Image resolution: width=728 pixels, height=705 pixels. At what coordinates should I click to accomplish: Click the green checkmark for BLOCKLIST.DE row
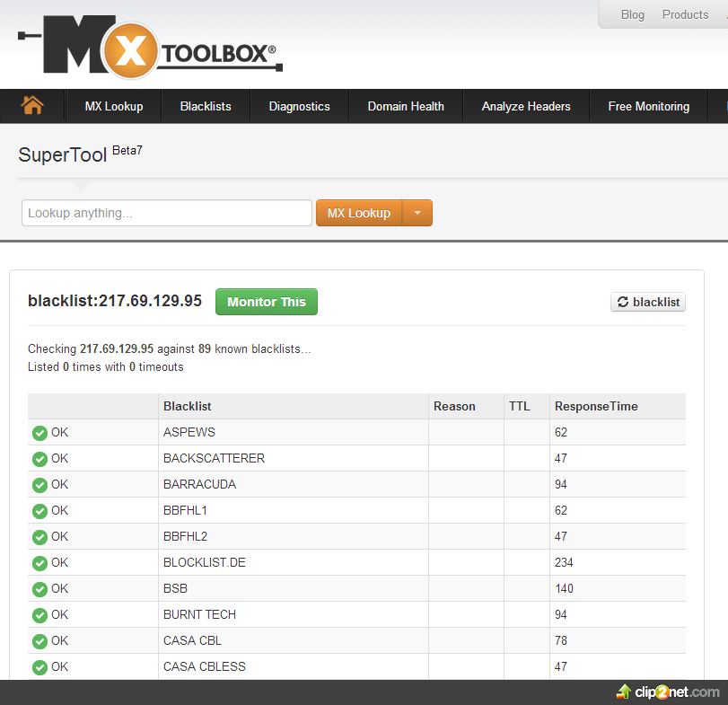[x=39, y=563]
